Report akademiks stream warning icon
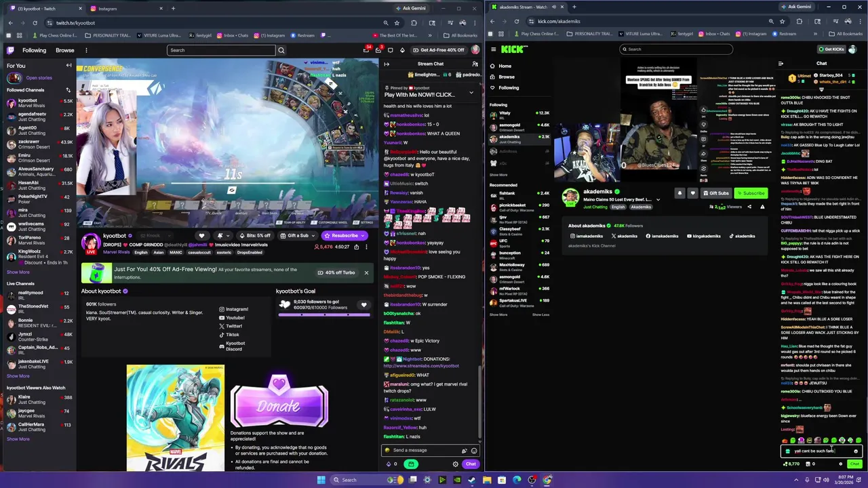 pos(762,207)
